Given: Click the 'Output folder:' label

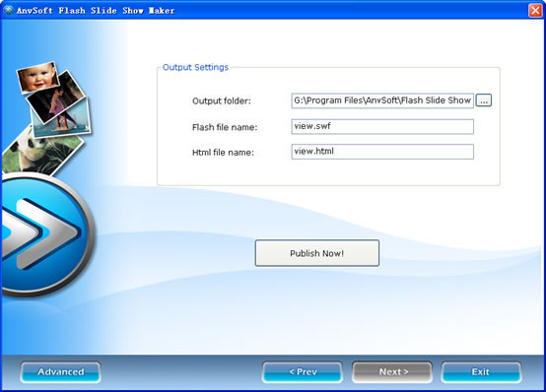Looking at the screenshot, I should 222,101.
